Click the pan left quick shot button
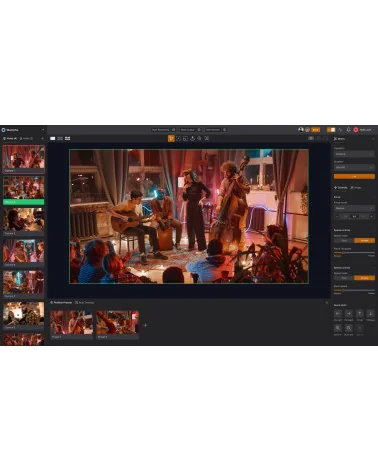This screenshot has width=378, height=472. click(x=338, y=313)
